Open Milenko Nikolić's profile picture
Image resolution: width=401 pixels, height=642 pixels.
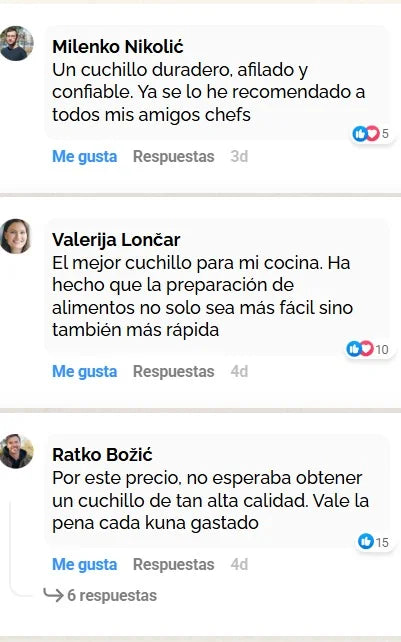(x=16, y=43)
